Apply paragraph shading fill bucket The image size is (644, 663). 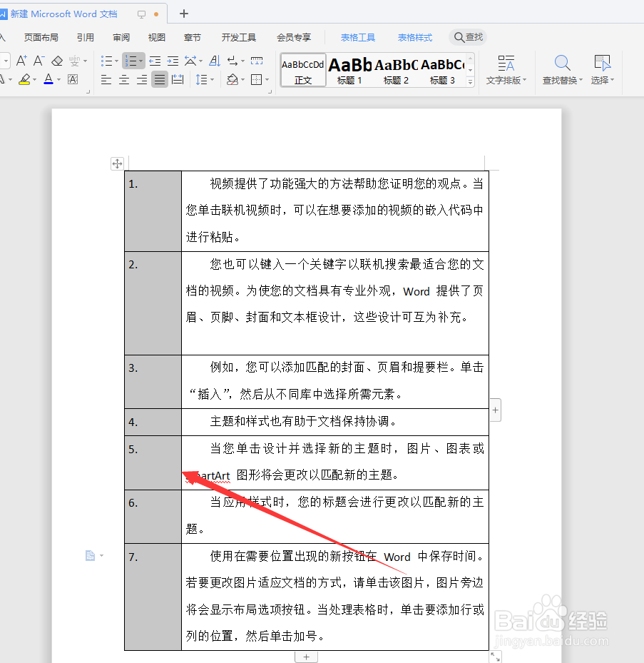(x=232, y=79)
